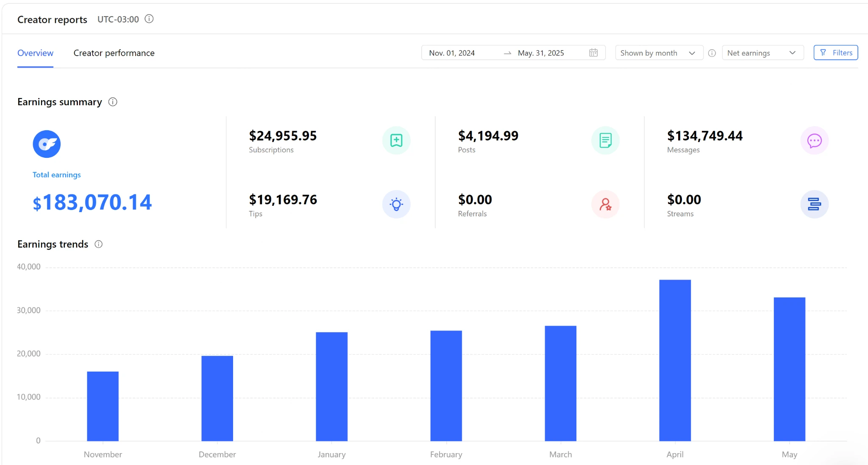The width and height of the screenshot is (868, 465).
Task: Open calendar icon in date range field
Action: pos(593,53)
